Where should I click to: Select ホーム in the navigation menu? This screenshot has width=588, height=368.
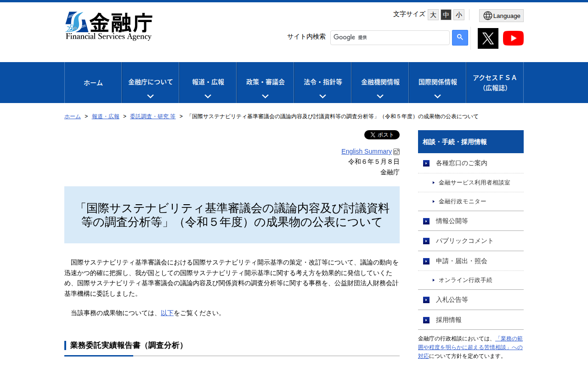point(93,83)
